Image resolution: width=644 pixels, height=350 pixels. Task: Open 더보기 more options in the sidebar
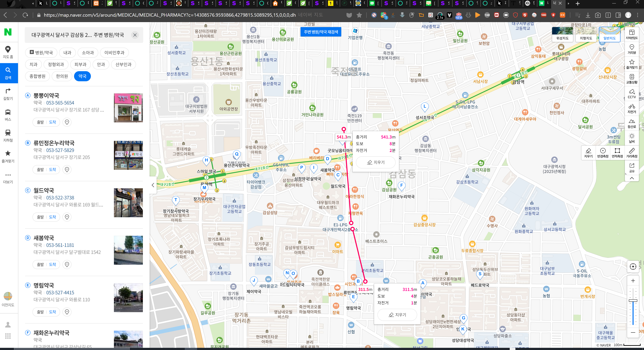(8, 178)
